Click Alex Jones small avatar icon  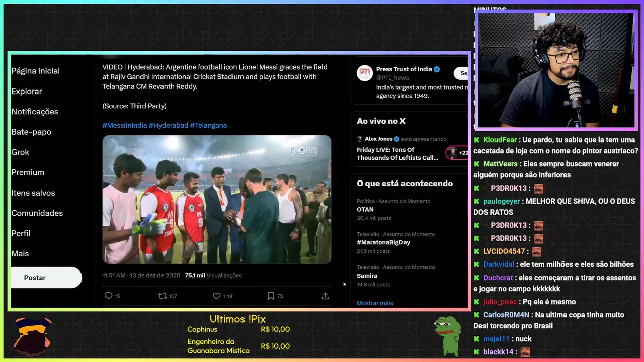pyautogui.click(x=360, y=139)
